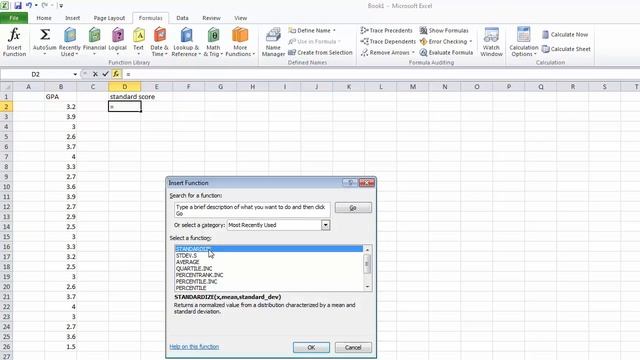Switch to the Page Layout tab
The image size is (640, 360).
tap(109, 18)
